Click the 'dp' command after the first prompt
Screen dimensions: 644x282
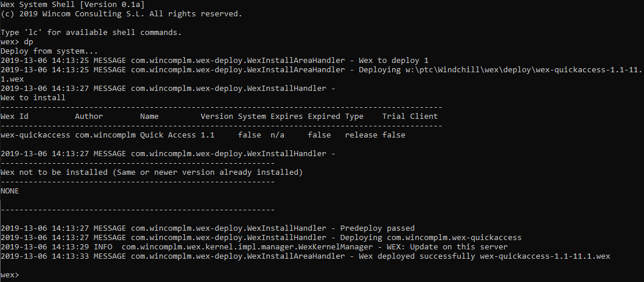click(29, 42)
